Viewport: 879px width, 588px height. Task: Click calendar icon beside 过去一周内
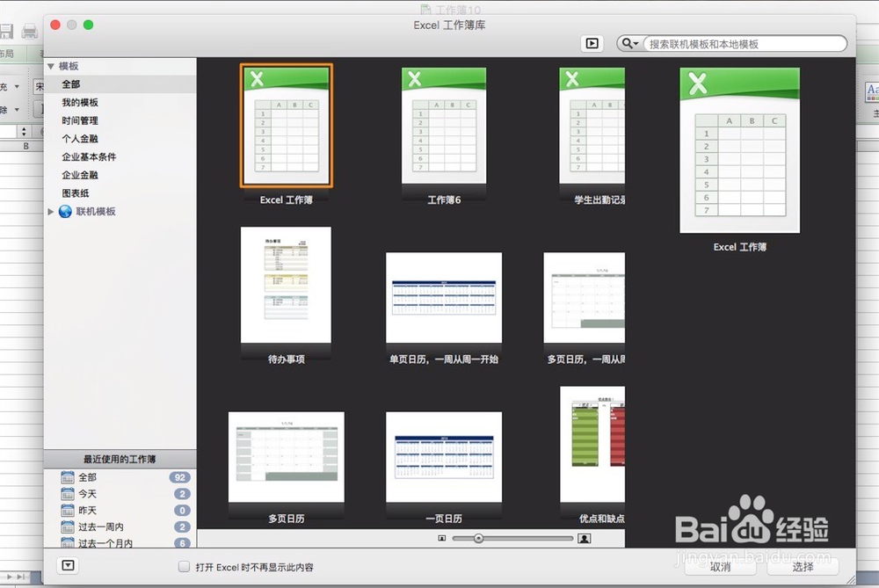tap(68, 526)
